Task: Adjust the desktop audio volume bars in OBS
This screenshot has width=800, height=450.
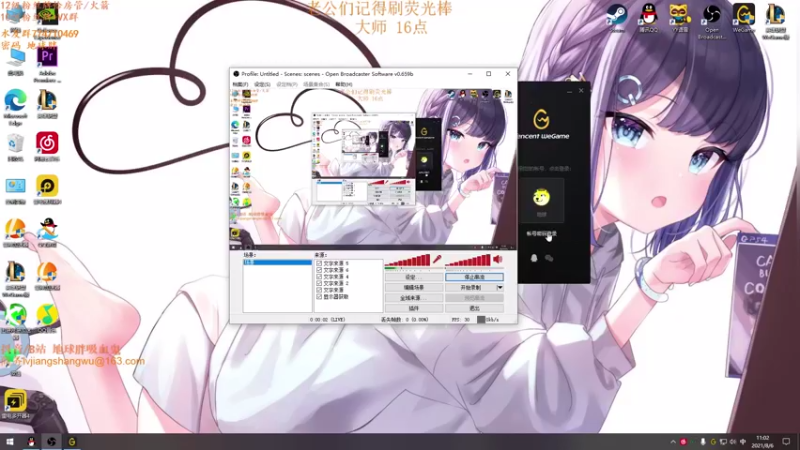Action: coord(468,261)
